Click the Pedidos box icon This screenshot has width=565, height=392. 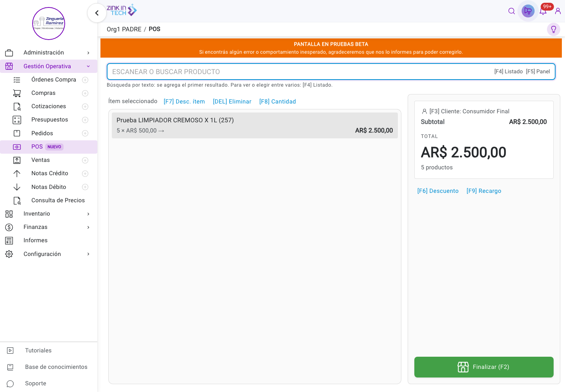tap(17, 133)
